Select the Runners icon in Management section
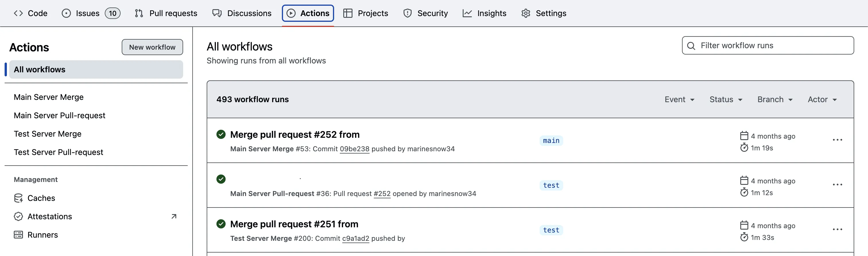Viewport: 868px width, 256px height. coord(19,234)
